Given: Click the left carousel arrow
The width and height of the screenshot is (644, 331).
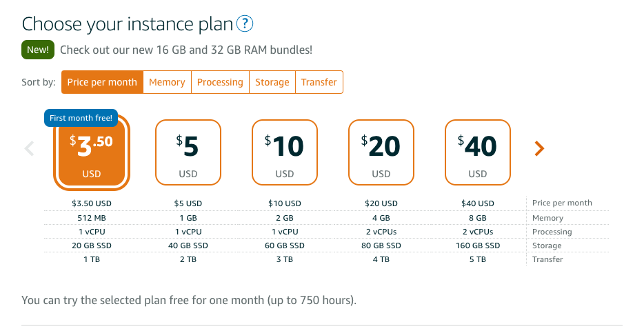Looking at the screenshot, I should click(x=29, y=148).
